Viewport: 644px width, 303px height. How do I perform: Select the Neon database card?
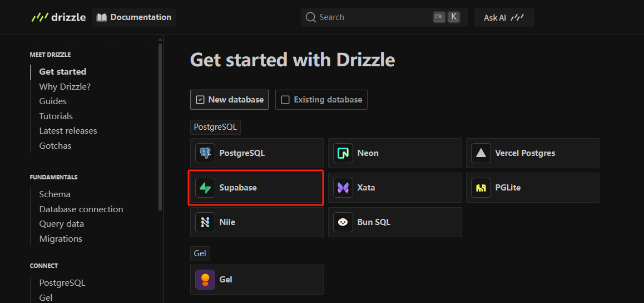[x=395, y=153]
